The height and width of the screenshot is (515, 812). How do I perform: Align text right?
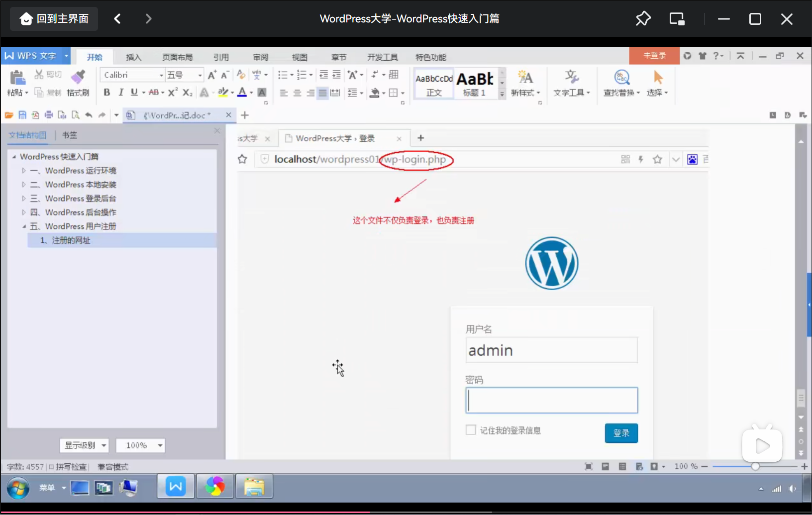pos(310,93)
